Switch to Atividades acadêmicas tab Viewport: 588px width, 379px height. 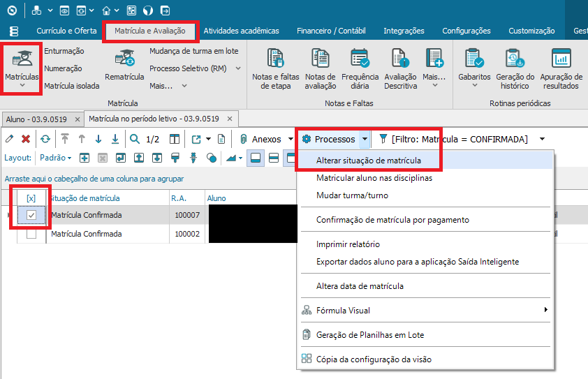point(241,31)
